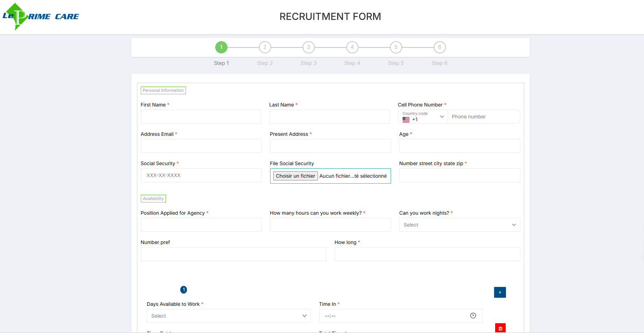Open step 6 in the stepper
Image resolution: width=644 pixels, height=333 pixels.
440,47
